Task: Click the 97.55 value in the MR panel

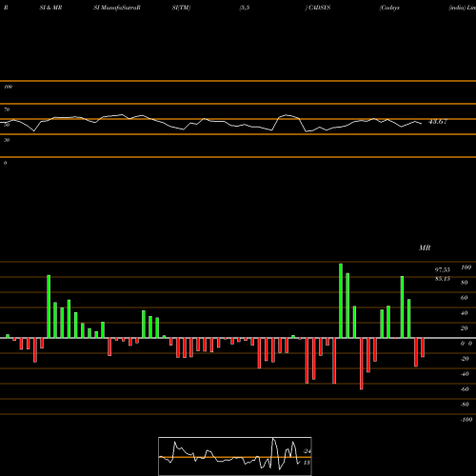Action: (x=443, y=269)
